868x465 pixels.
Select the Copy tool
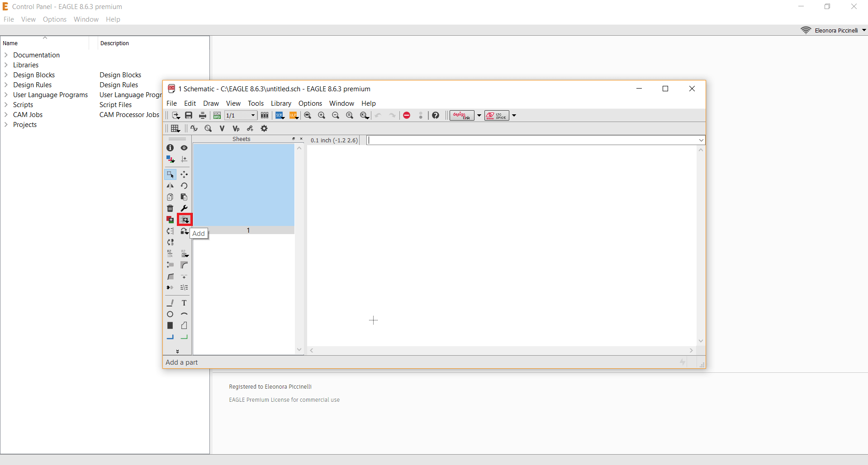click(170, 197)
